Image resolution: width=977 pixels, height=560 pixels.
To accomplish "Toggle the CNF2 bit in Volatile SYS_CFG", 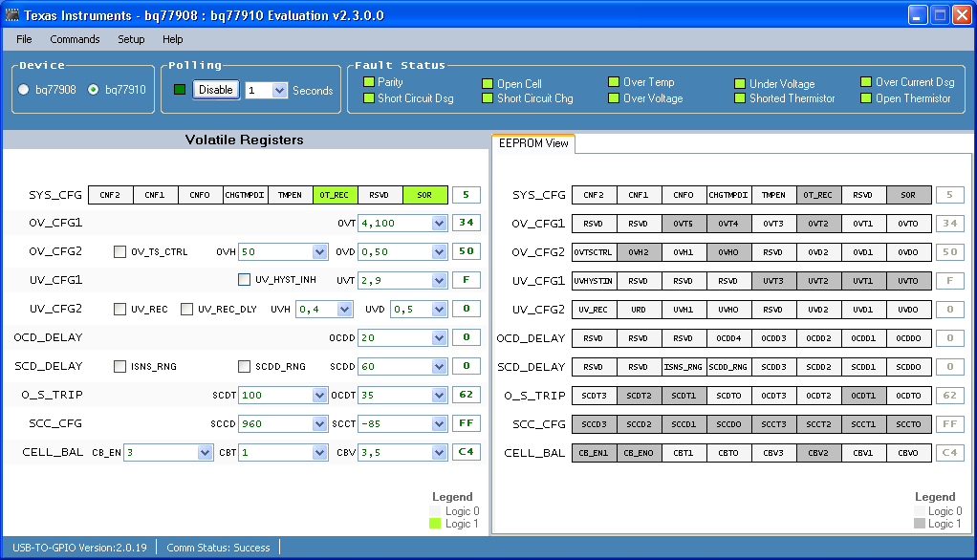I will point(110,195).
